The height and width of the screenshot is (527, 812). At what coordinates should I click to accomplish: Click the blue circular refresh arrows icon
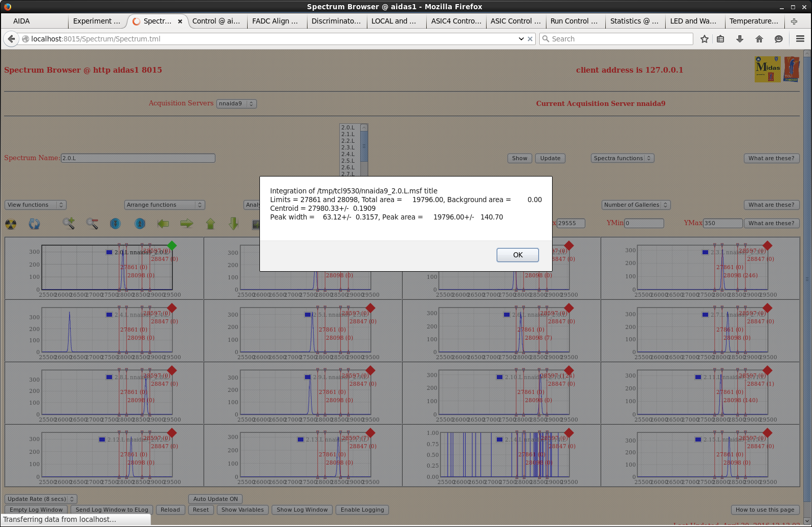click(x=34, y=224)
